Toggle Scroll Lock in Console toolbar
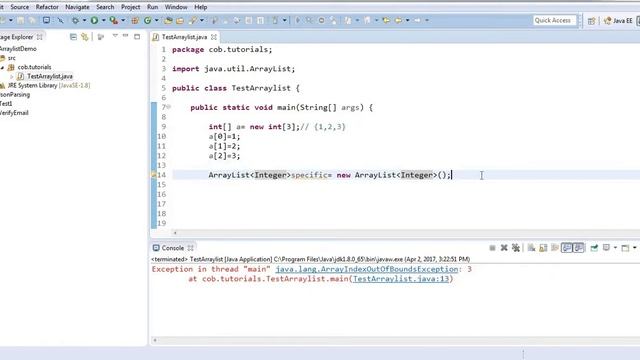Image resolution: width=640 pixels, height=360 pixels. 543,248
